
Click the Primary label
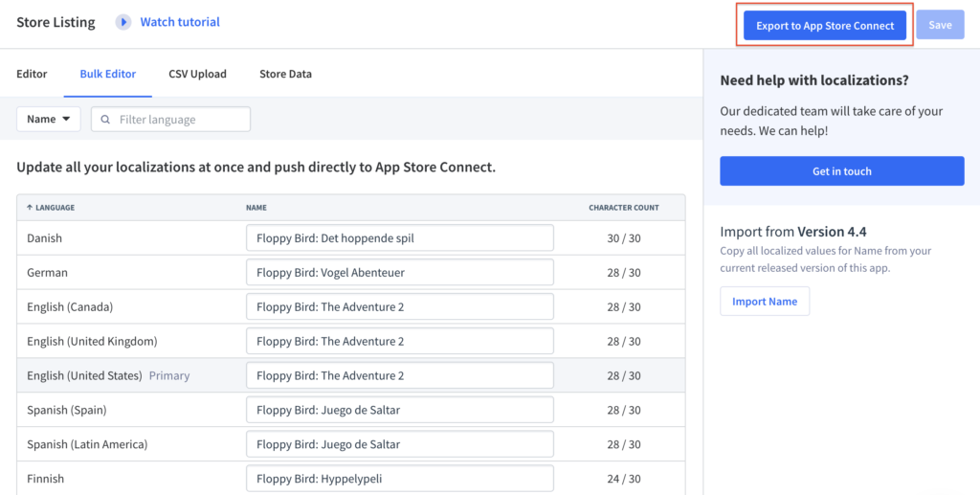(x=169, y=375)
